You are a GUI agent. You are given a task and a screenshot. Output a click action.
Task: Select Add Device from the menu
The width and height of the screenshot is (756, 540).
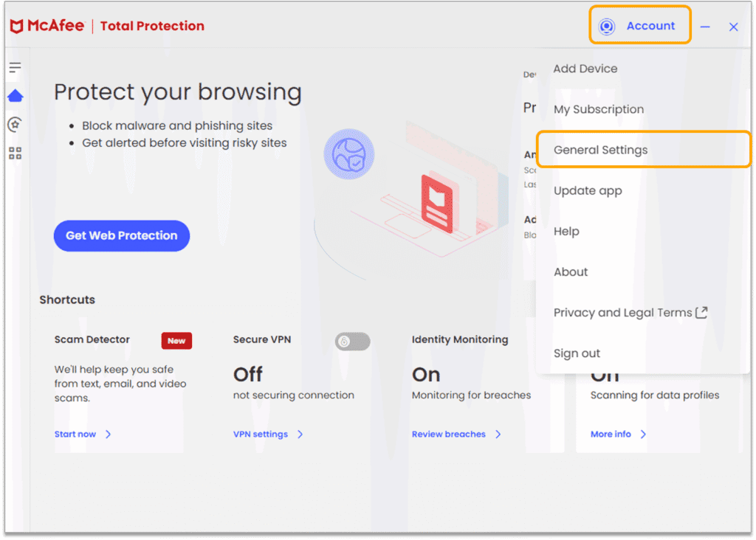click(585, 69)
